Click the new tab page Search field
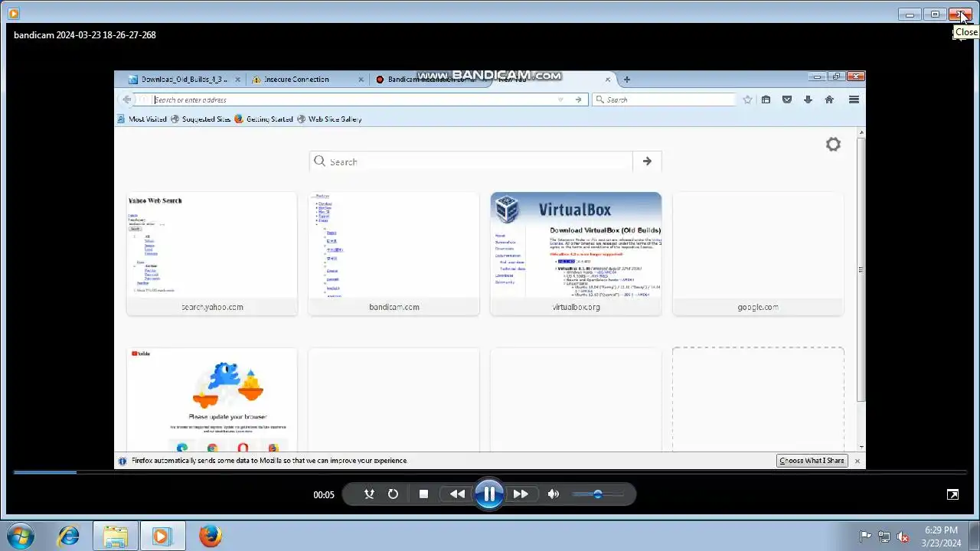Image resolution: width=980 pixels, height=551 pixels. 471,161
